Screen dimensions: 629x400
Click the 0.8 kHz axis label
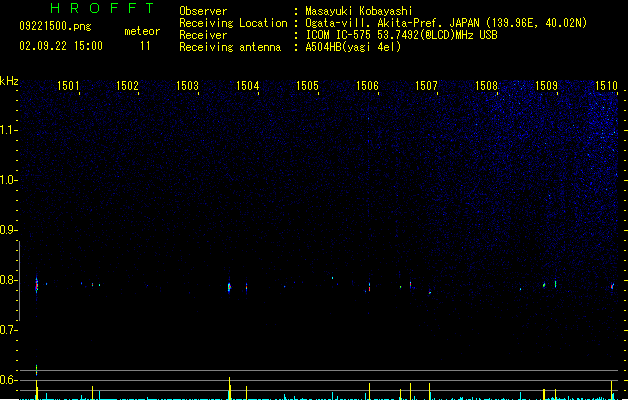coord(8,280)
